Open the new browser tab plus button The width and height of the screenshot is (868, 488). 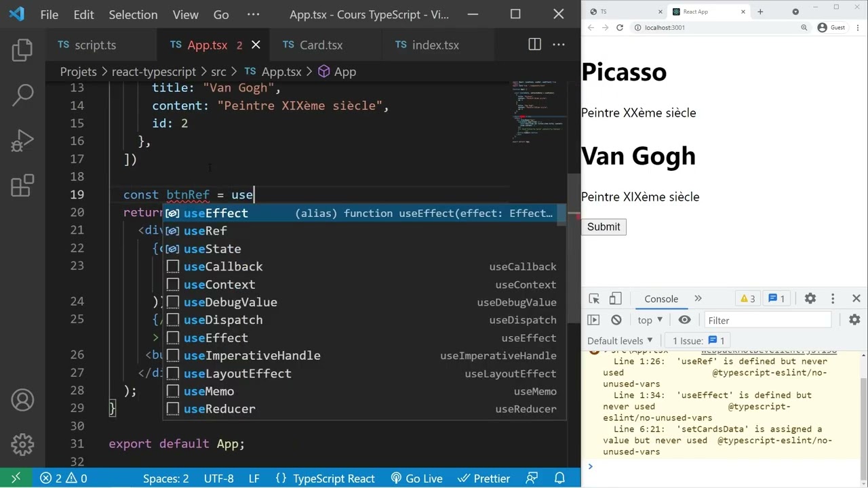[760, 12]
